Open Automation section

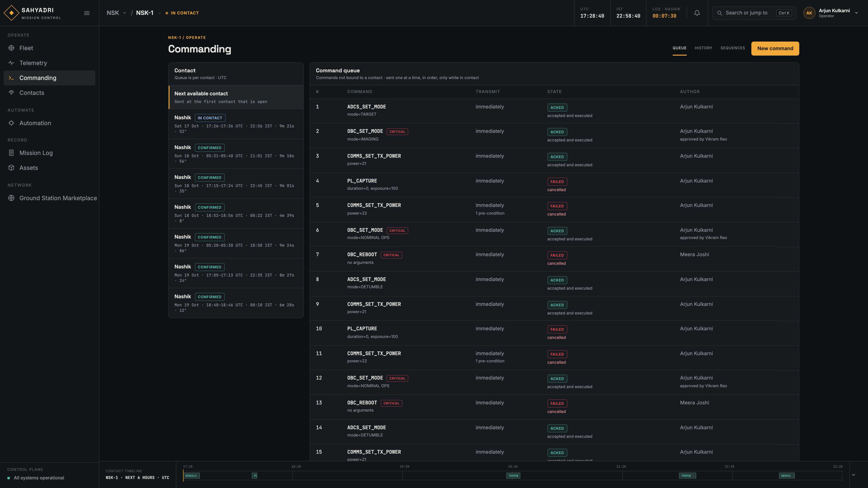[x=50, y=123]
